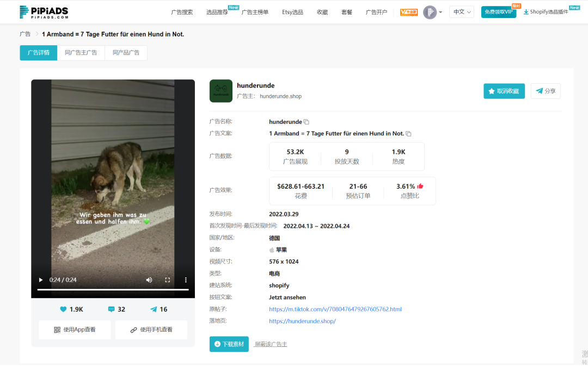Expand the avatar dropdown arrow

tap(440, 12)
